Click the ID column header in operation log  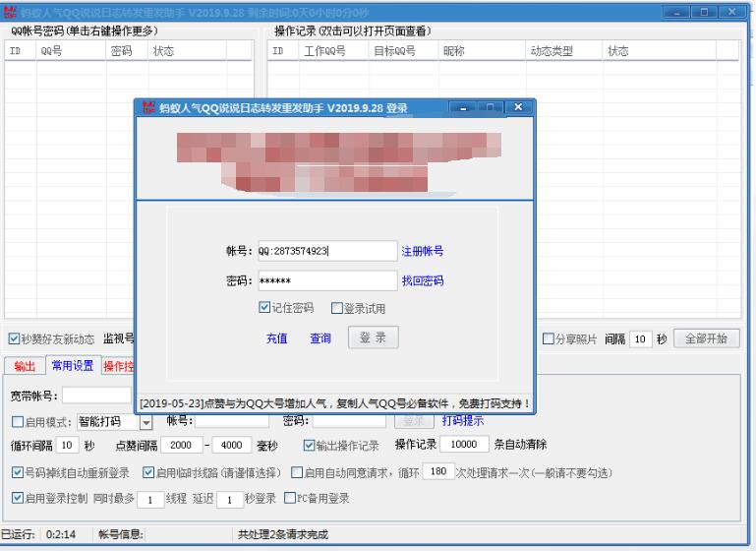[x=283, y=51]
